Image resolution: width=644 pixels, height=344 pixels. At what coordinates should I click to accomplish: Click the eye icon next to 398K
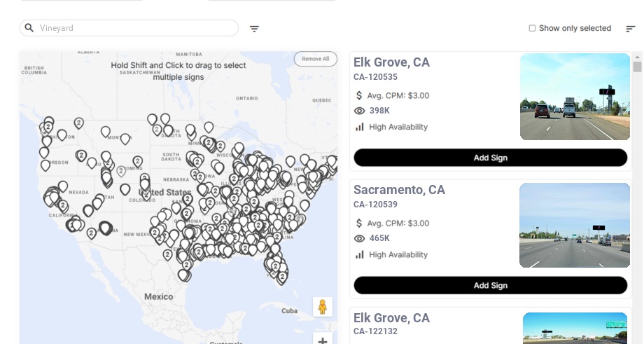click(x=360, y=111)
